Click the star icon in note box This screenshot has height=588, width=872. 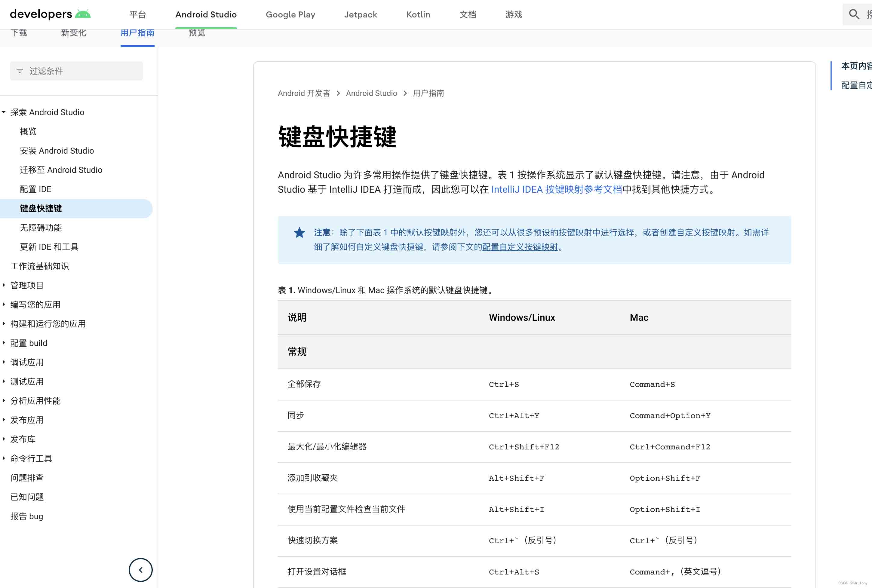299,232
